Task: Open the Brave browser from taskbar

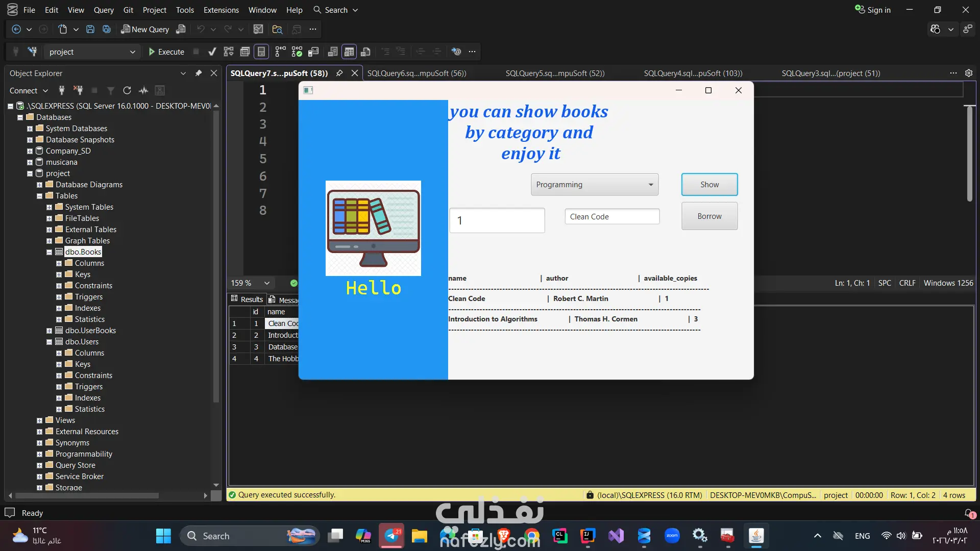Action: [x=504, y=536]
